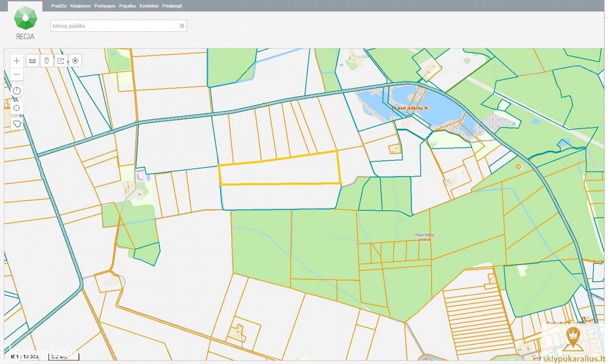Show full Lithuania extent outline button
This screenshot has height=364, width=608.
[x=17, y=124]
